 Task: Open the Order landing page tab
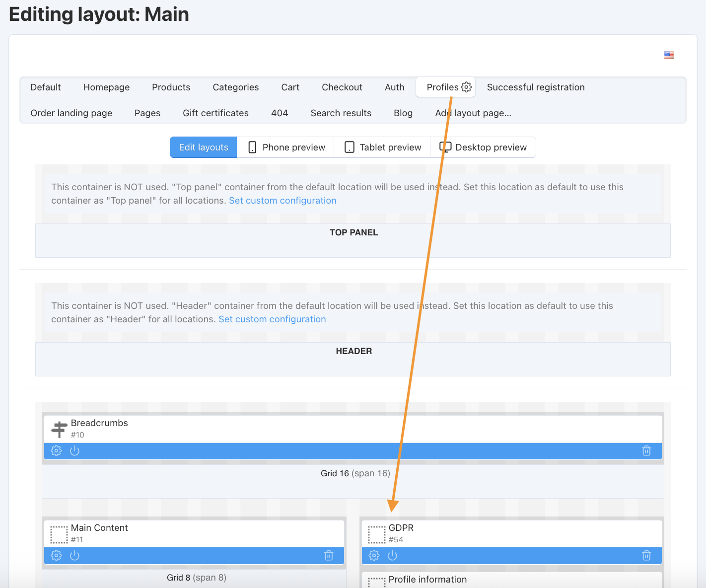pyautogui.click(x=71, y=113)
